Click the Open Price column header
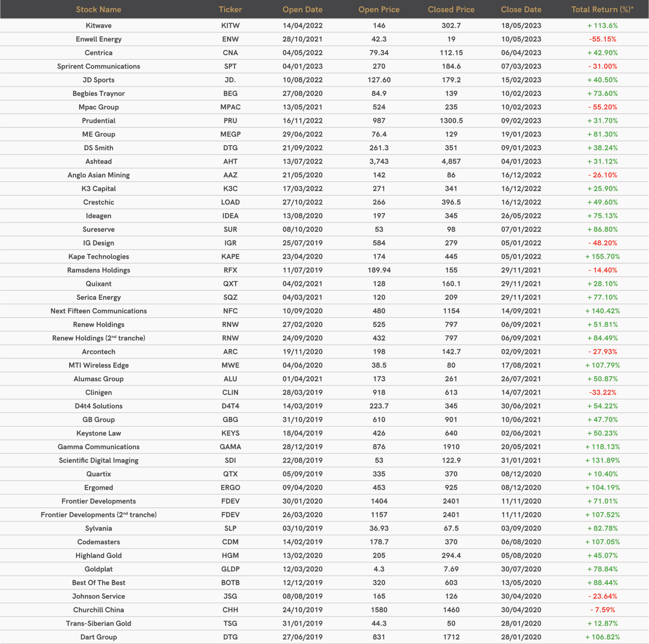 coord(379,10)
